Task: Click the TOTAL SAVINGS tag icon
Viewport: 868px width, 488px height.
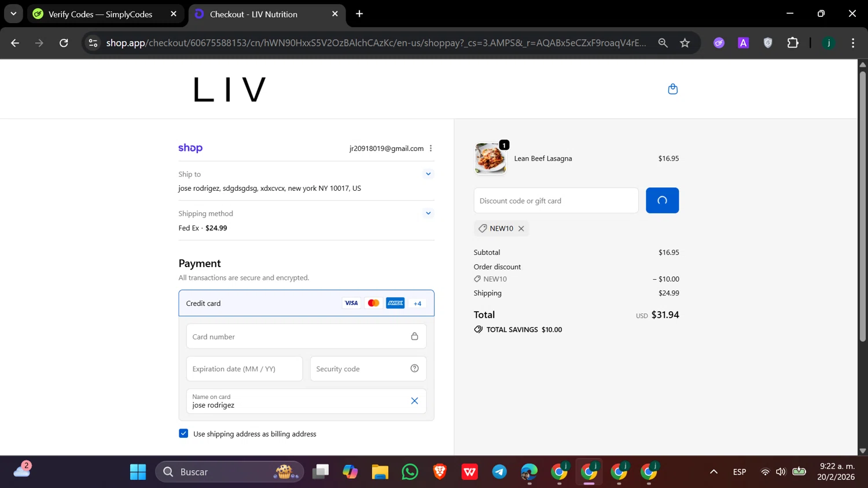Action: click(478, 330)
